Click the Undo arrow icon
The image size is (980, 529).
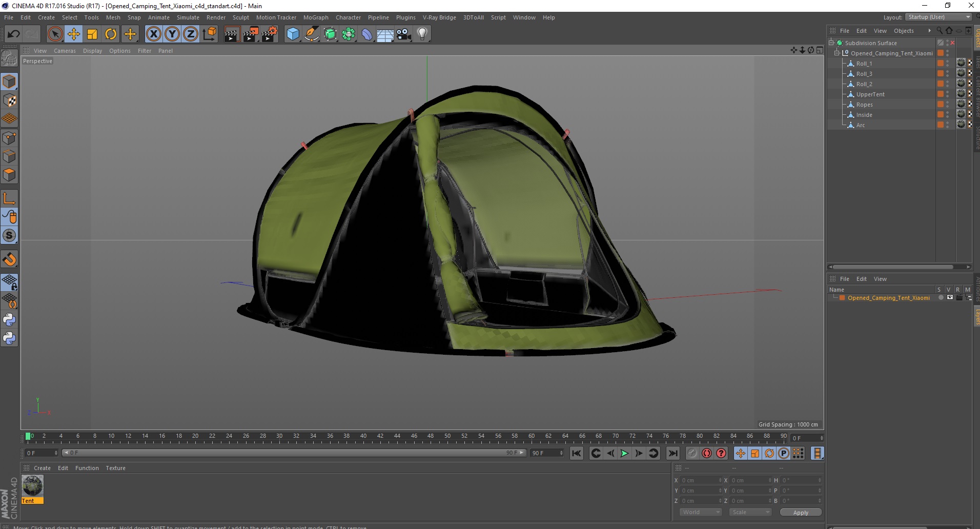point(13,34)
